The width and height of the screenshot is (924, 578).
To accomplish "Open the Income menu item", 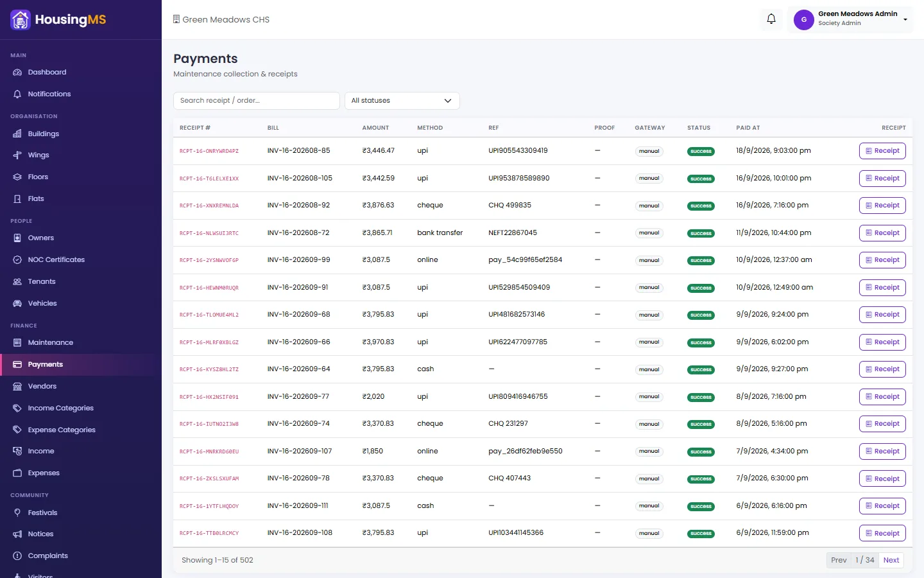I will 77,451.
